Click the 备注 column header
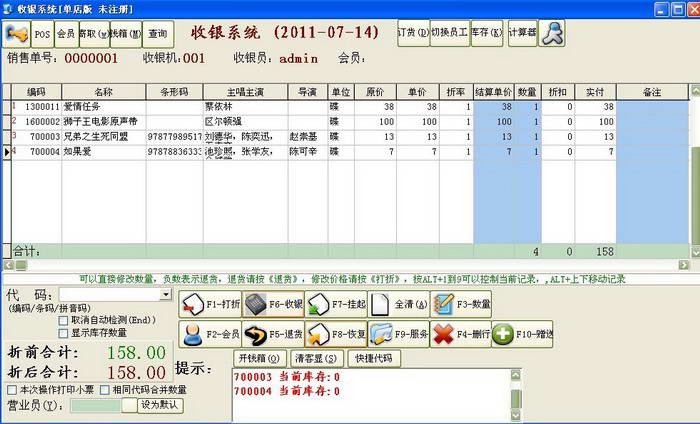700x424 pixels. point(652,92)
